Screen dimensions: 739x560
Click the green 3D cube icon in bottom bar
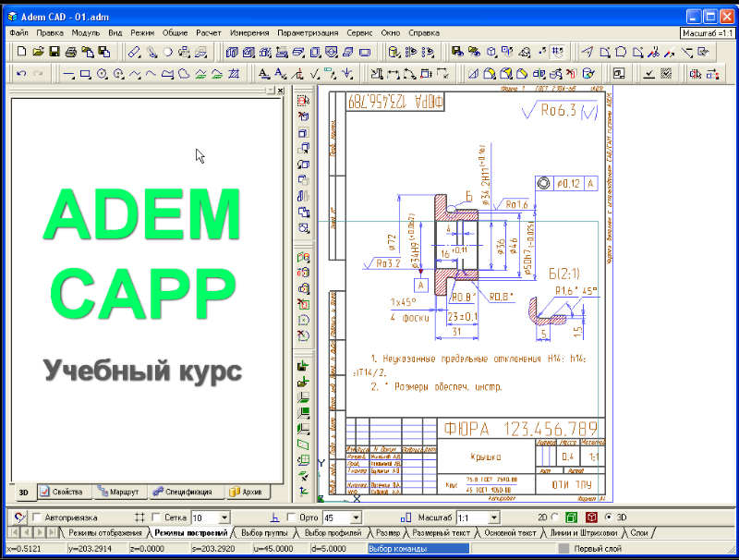571,517
